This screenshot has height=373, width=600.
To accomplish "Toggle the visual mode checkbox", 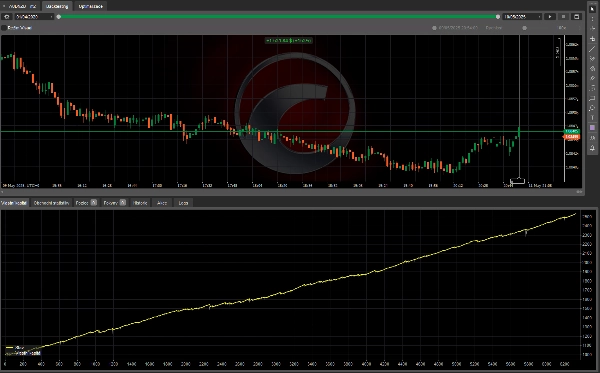I will [x=4, y=28].
